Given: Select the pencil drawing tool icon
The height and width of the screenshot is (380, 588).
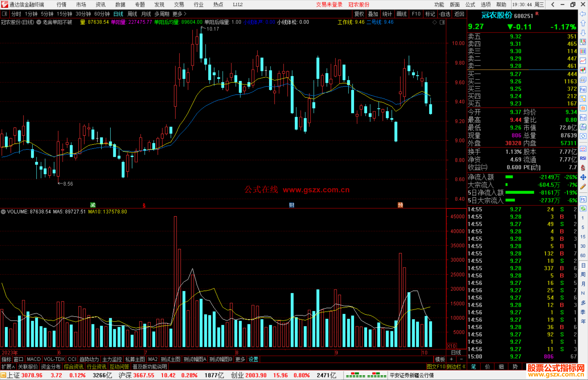Looking at the screenshot, I should 583,187.
